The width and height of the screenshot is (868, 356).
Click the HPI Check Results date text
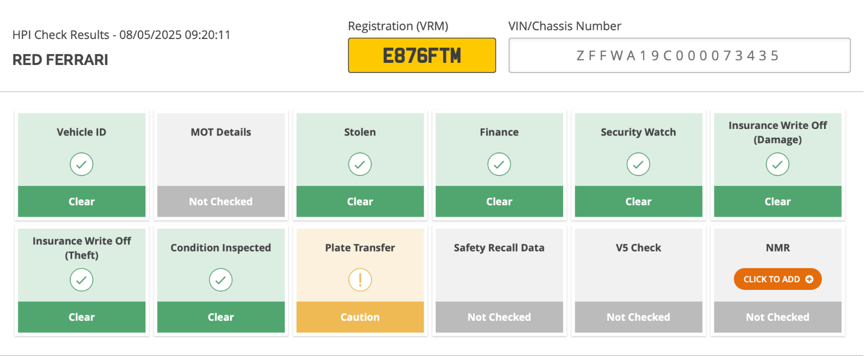tap(122, 35)
